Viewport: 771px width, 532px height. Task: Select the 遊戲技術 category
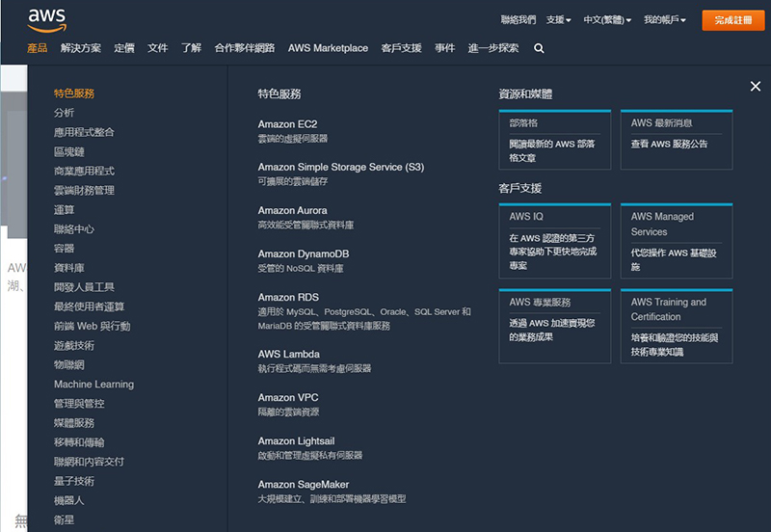coord(74,346)
